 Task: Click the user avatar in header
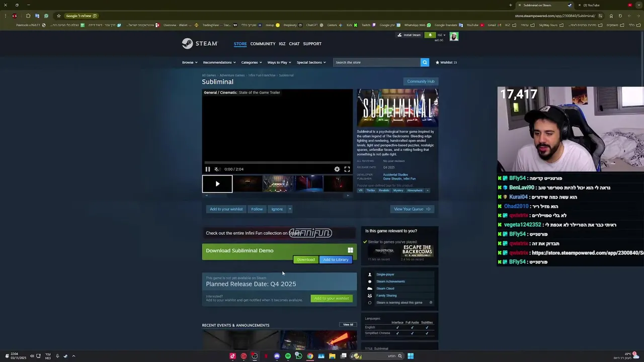pos(454,36)
